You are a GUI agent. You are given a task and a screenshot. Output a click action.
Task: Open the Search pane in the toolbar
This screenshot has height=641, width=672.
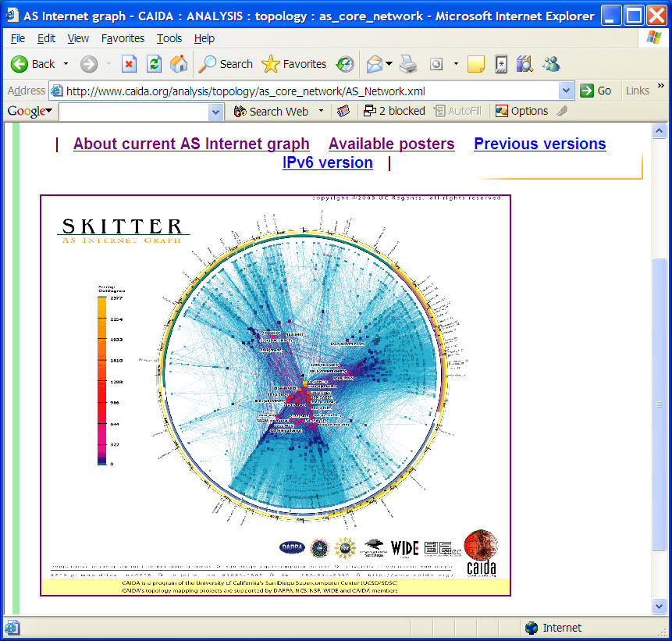click(226, 64)
